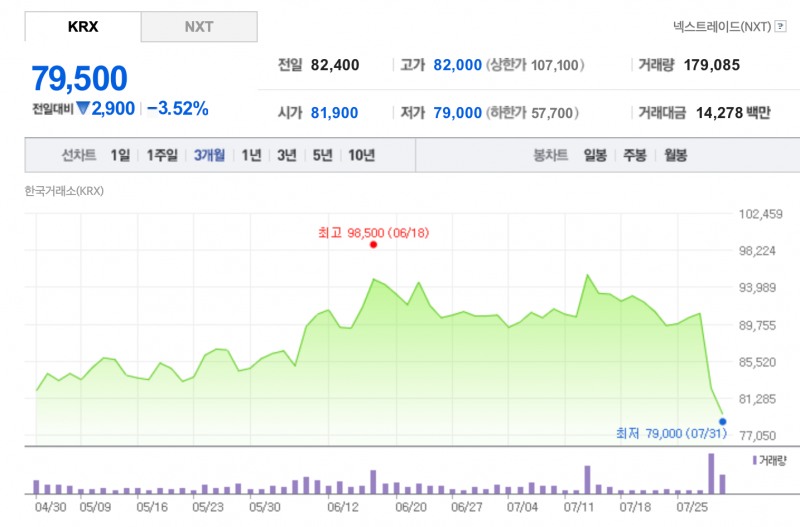Select the 5년 chart period
Image resolution: width=800 pixels, height=527 pixels.
click(x=322, y=155)
